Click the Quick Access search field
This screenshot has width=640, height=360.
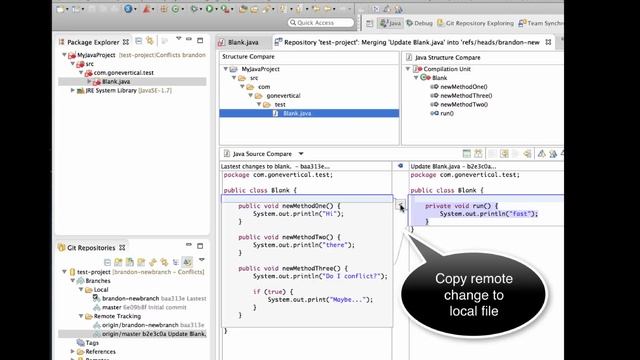point(321,23)
